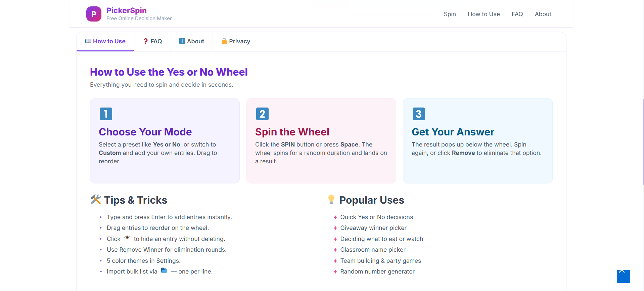
Task: Click the hammer and wrench Tips icon
Action: [x=96, y=200]
